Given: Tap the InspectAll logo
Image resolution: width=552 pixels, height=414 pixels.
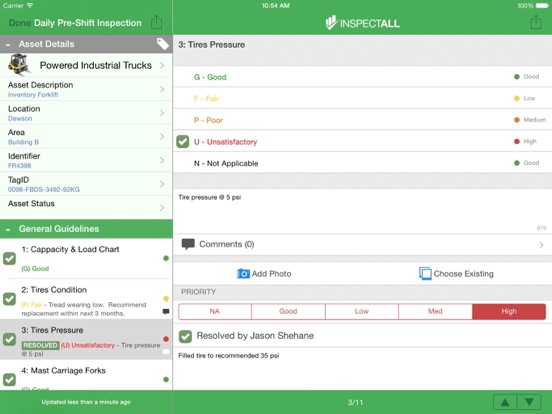Looking at the screenshot, I should coord(362,23).
